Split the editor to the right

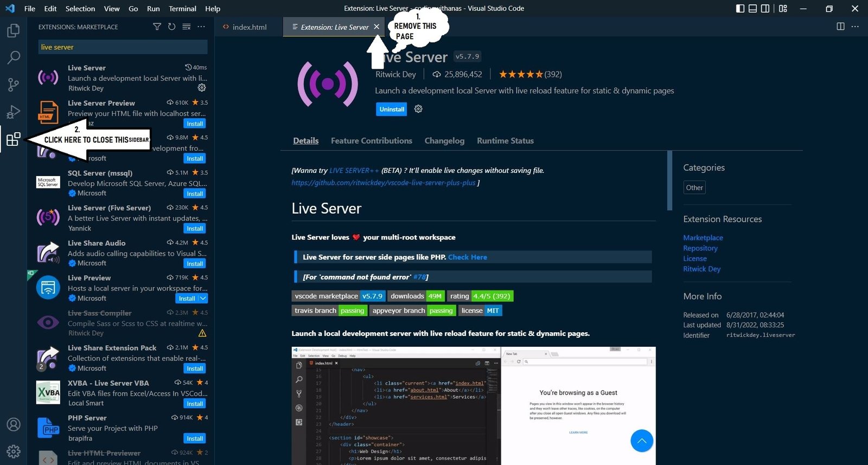[x=840, y=27]
